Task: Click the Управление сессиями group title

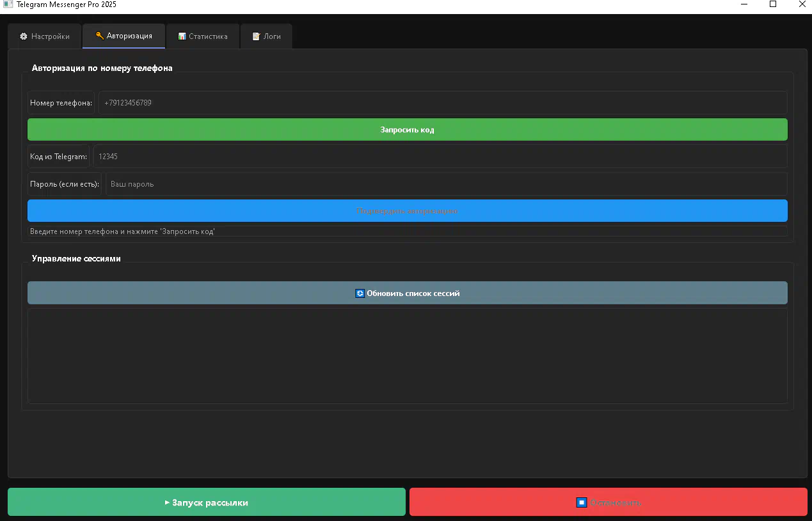Action: point(76,258)
